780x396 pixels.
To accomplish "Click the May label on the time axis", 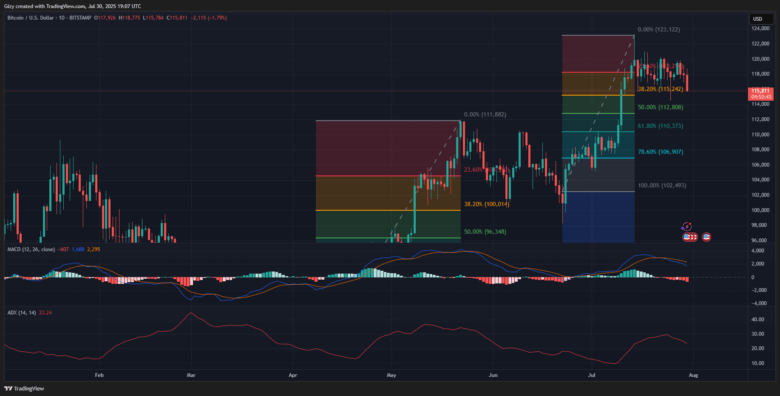I will point(391,376).
